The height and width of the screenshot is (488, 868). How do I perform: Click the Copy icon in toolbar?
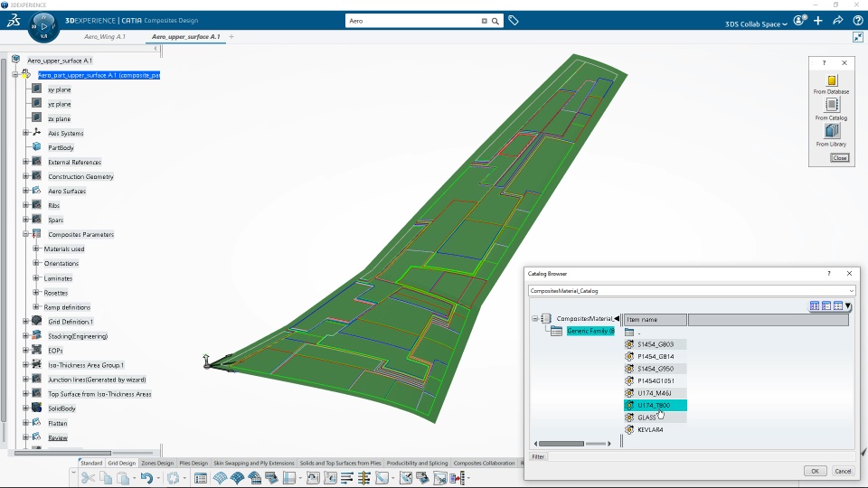(x=106, y=478)
